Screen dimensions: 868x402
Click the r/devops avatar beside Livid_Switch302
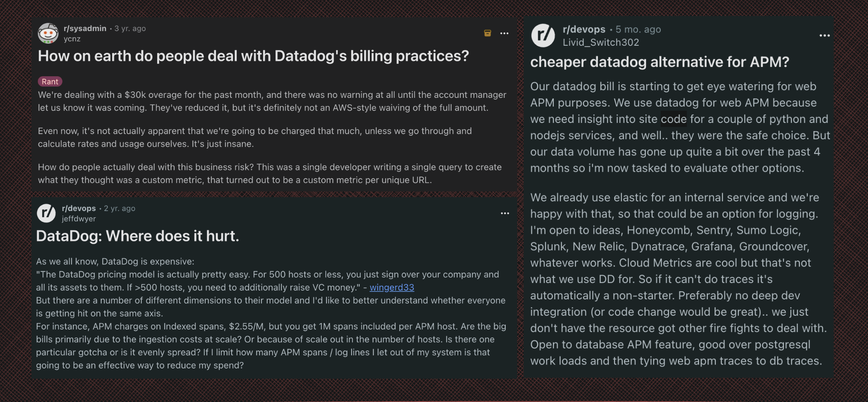(543, 35)
